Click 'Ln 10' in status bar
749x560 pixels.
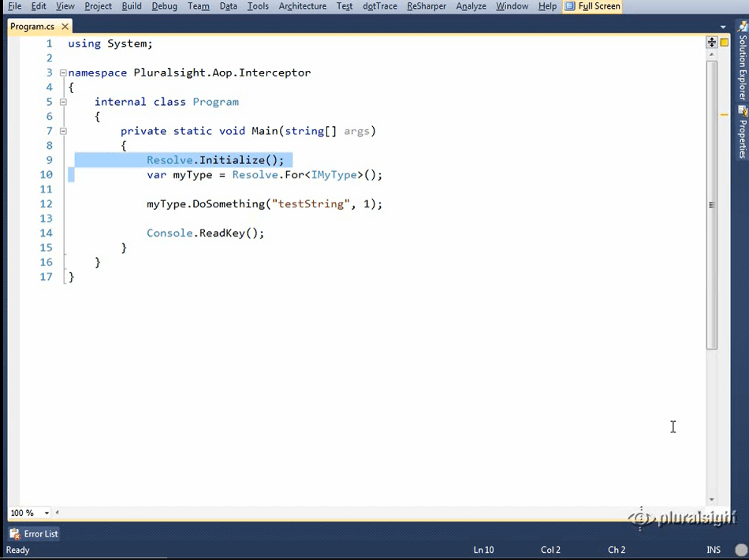pyautogui.click(x=483, y=550)
